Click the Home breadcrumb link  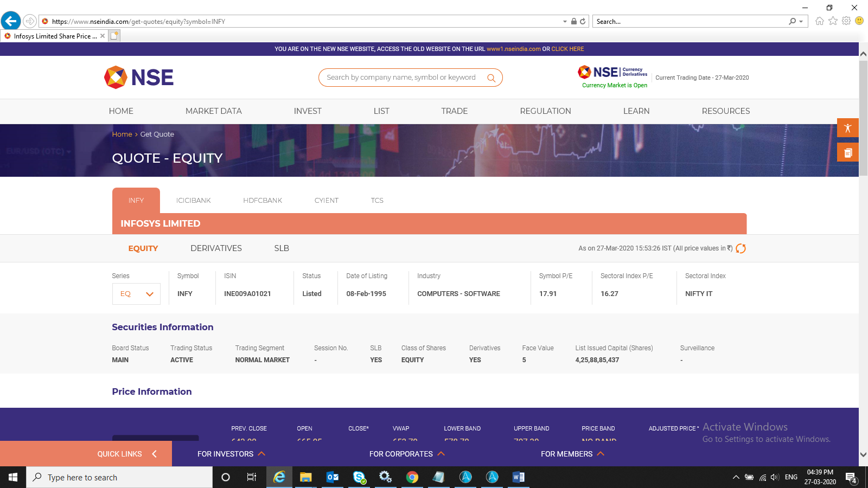point(122,134)
